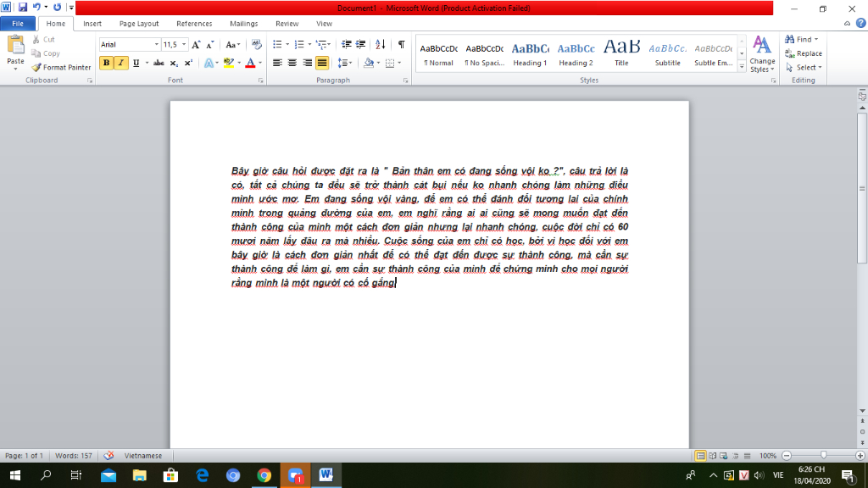
Task: Center the paragraph text
Action: 292,63
